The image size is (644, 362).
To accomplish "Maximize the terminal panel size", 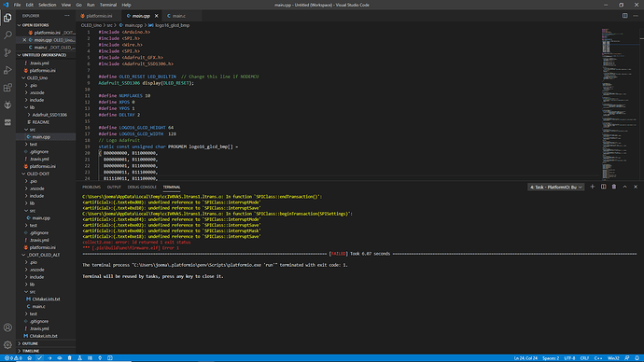I will coord(624,187).
